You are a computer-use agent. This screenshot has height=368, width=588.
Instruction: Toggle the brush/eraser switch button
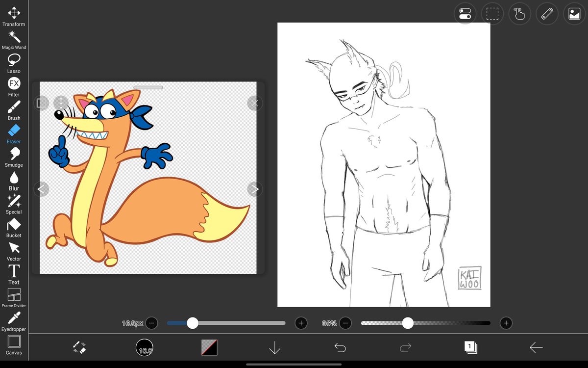pos(79,347)
